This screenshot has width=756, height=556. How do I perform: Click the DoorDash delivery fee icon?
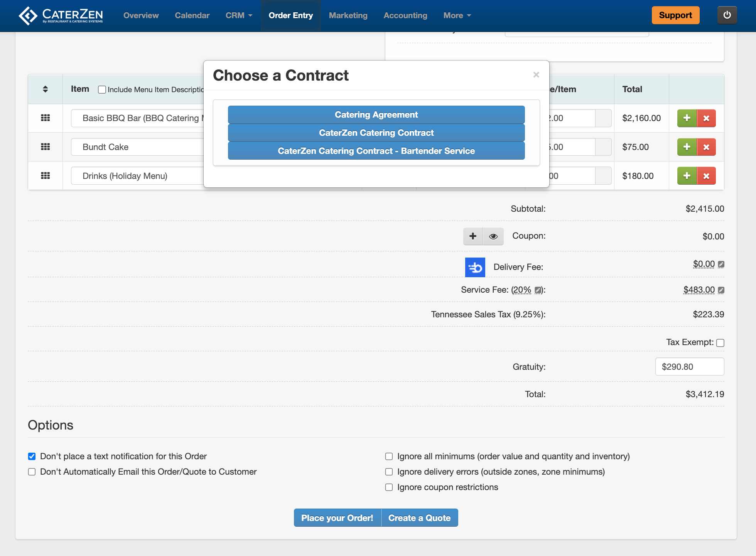pos(475,267)
